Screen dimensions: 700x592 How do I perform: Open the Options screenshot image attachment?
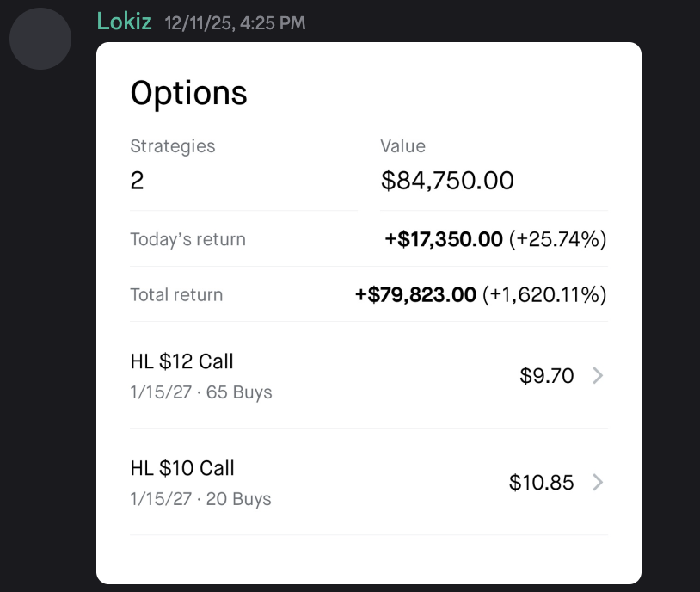coord(369,312)
